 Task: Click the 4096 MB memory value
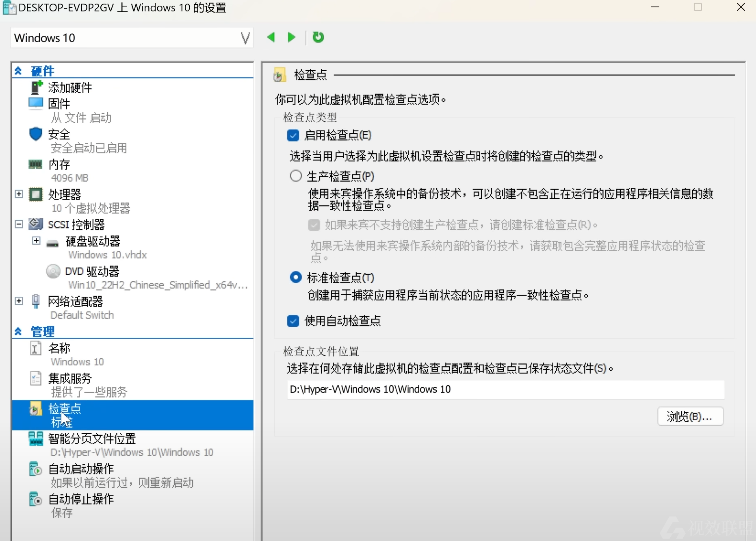[x=69, y=178]
